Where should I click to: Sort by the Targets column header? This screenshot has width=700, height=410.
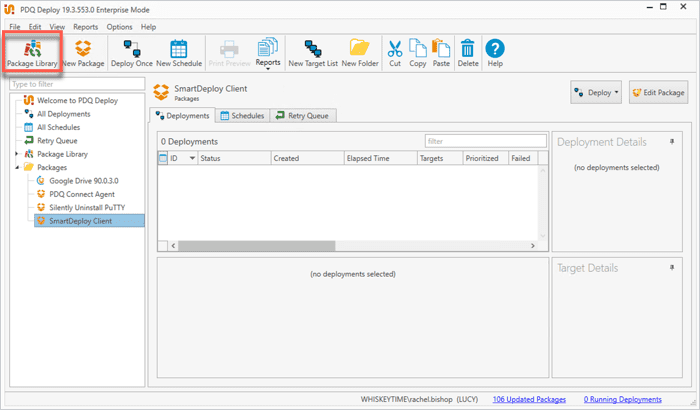440,158
